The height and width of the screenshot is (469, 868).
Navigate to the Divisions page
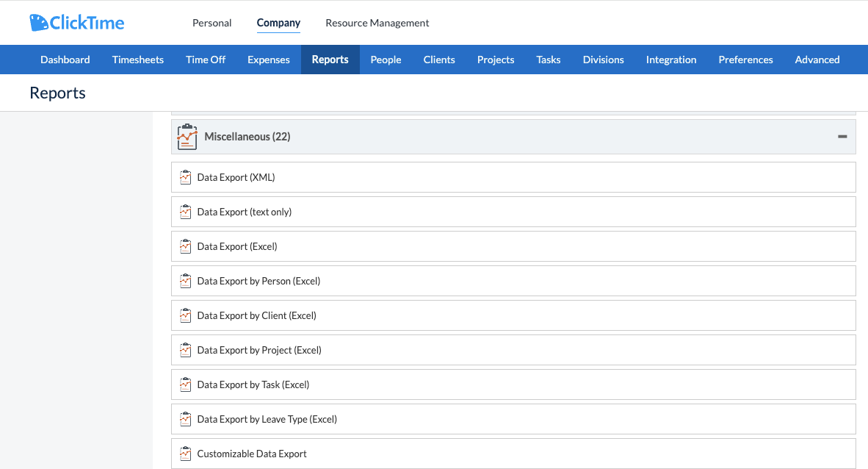(603, 60)
